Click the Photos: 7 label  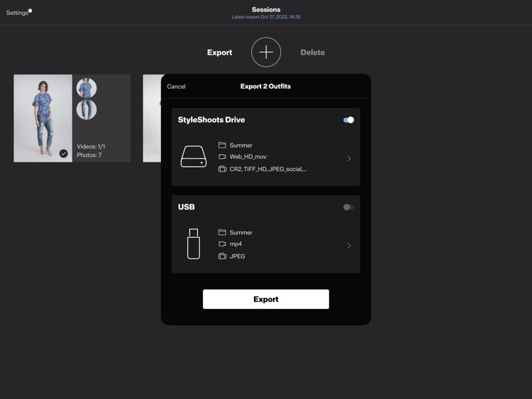pyautogui.click(x=89, y=155)
